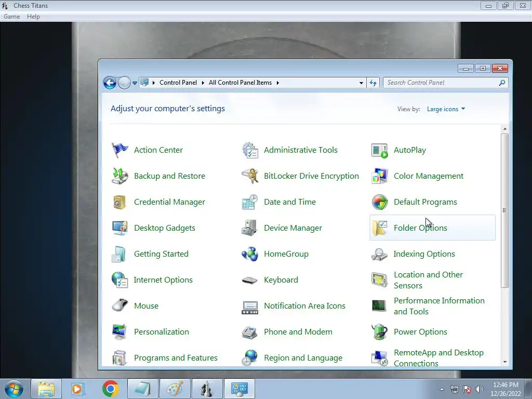This screenshot has height=399, width=532.
Task: Open the Keyboard icon
Action: point(250,280)
